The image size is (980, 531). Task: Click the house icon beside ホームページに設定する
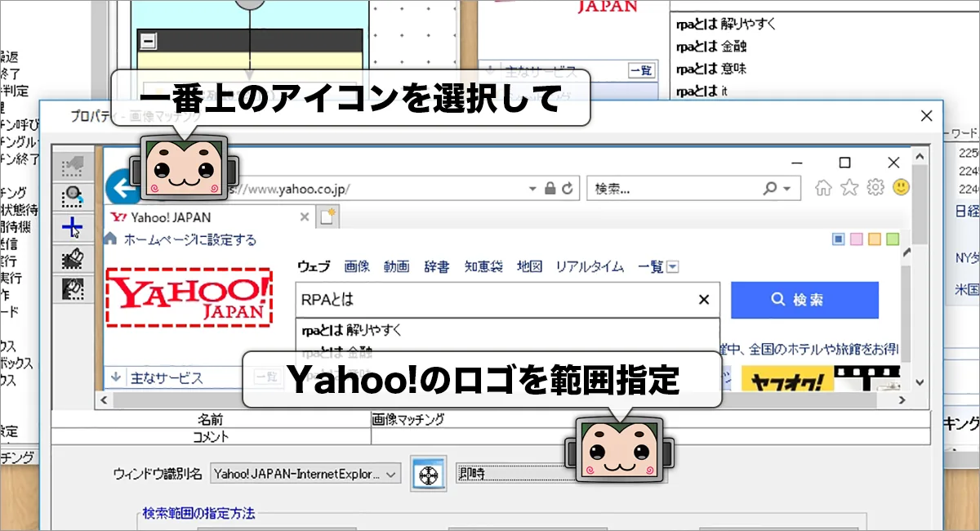112,239
